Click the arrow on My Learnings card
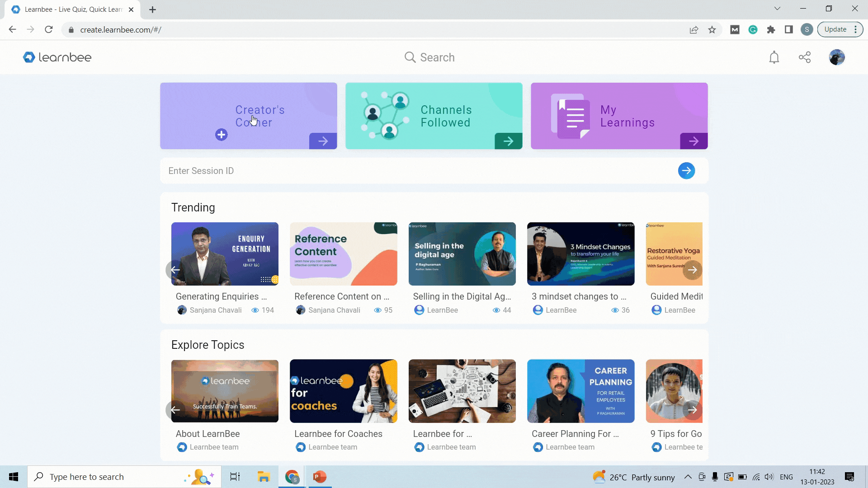 pyautogui.click(x=693, y=141)
